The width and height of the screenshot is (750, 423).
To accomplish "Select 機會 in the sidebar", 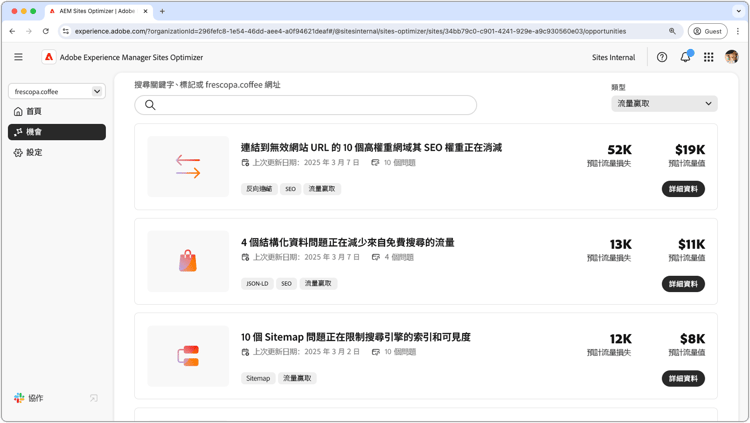I will (57, 132).
